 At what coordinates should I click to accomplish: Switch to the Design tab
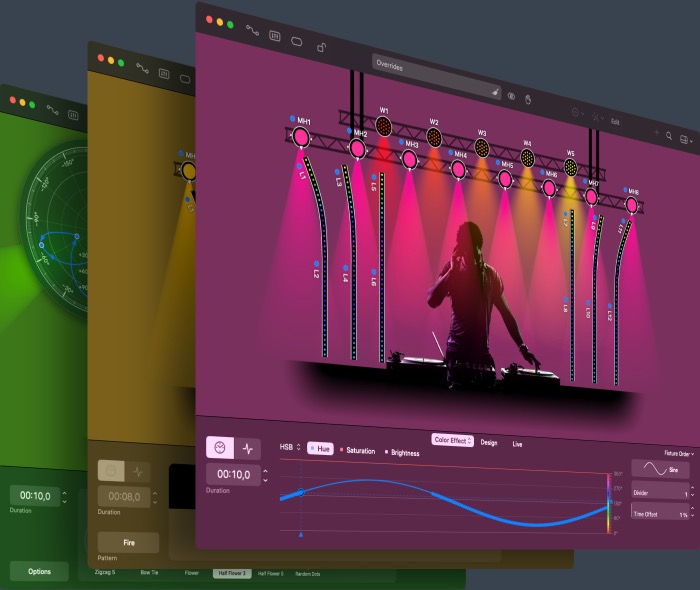tap(489, 442)
